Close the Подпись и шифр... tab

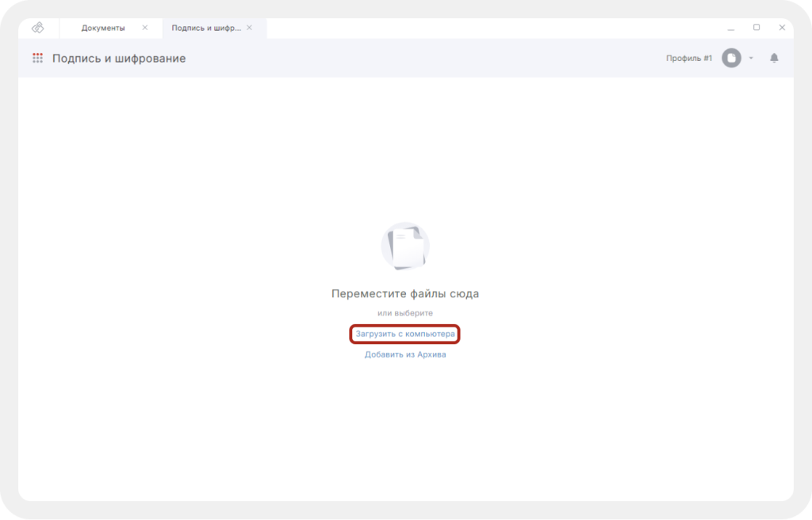[250, 28]
